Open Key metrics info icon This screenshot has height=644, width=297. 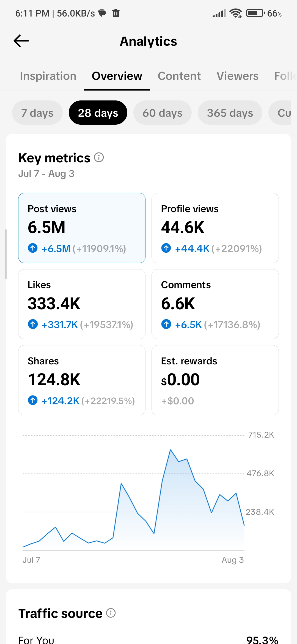(x=99, y=157)
